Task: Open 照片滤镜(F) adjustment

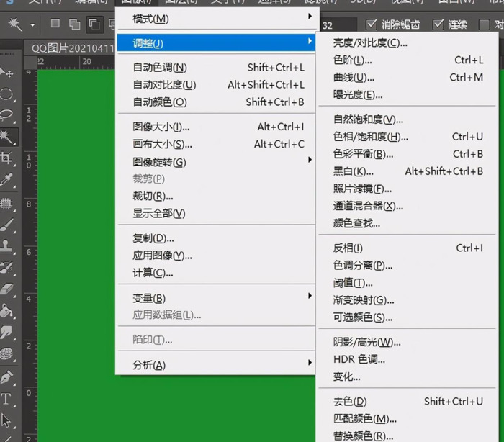Action: tap(407, 189)
